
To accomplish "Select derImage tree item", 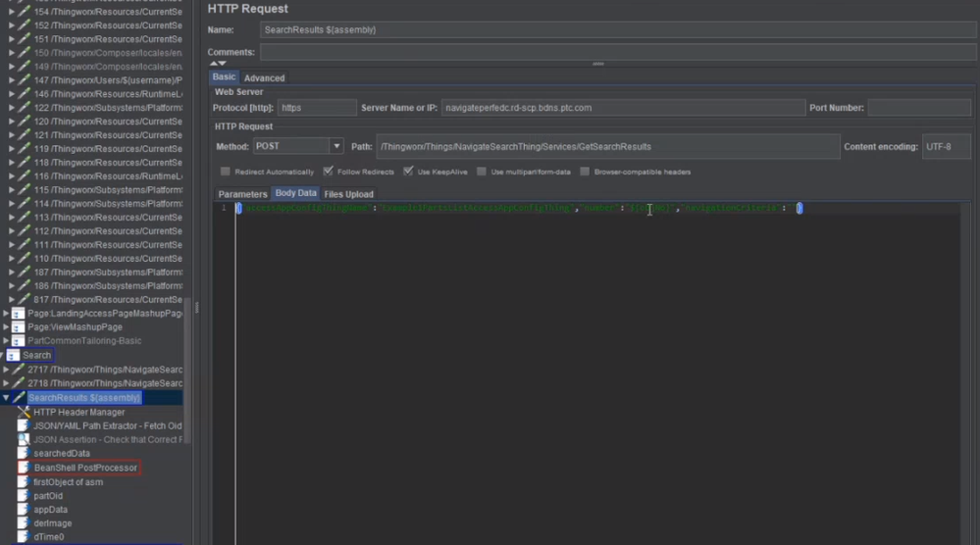I will (53, 523).
